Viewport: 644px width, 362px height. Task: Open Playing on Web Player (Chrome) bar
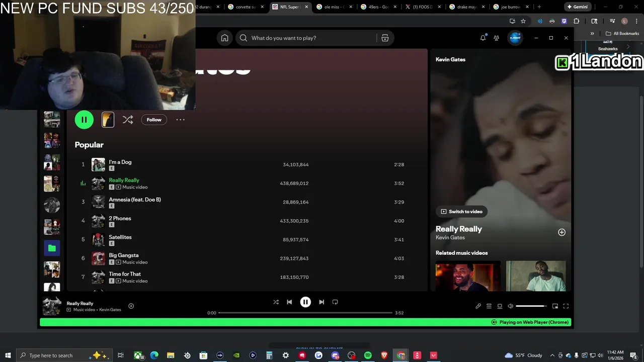(x=306, y=322)
